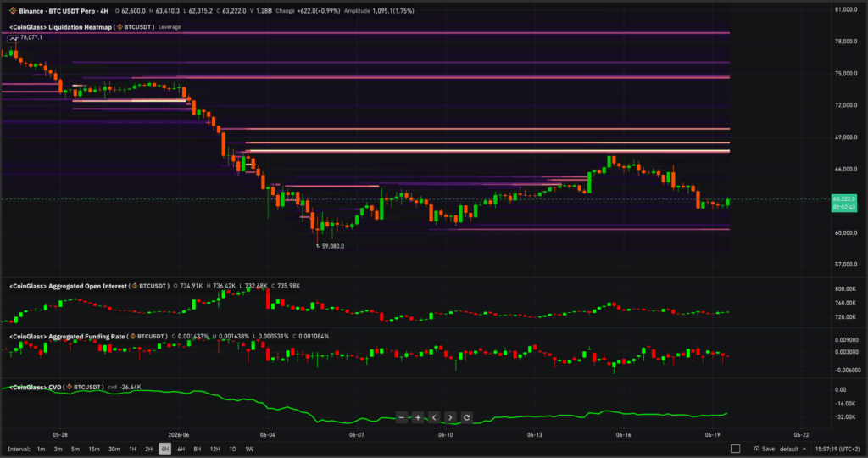Click the 06-04 date on time axis
Viewport: 868px width, 458px height.
tap(267, 435)
